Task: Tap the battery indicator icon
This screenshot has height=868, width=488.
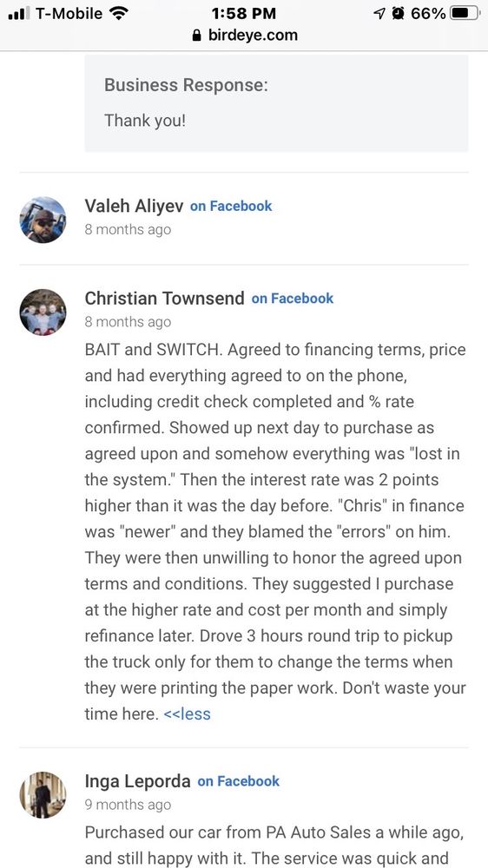Action: [465, 13]
